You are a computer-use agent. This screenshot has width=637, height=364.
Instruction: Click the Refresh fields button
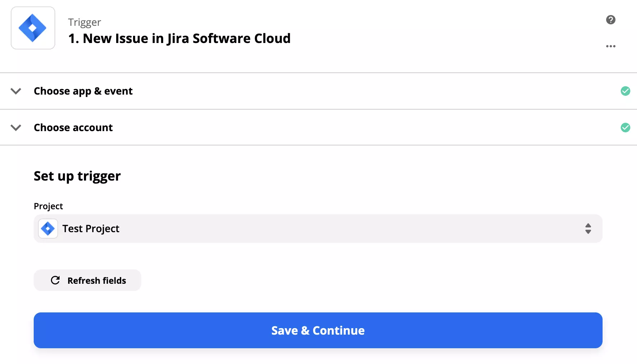[x=87, y=280]
